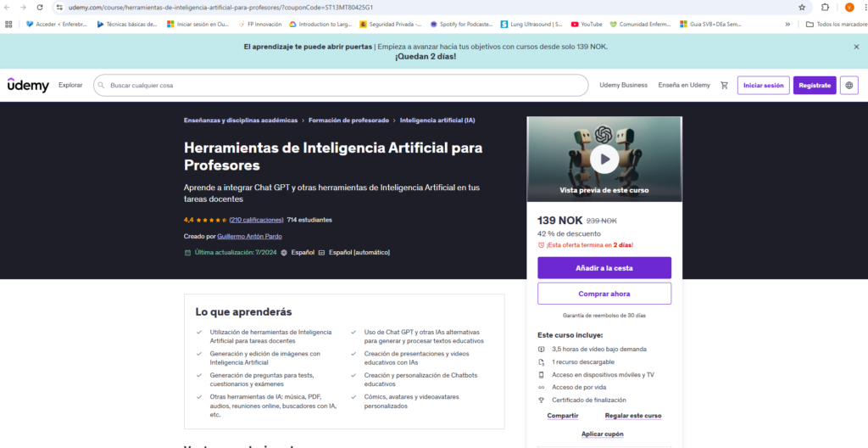Image resolution: width=868 pixels, height=448 pixels.
Task: Click the Udemy logo
Action: (28, 86)
